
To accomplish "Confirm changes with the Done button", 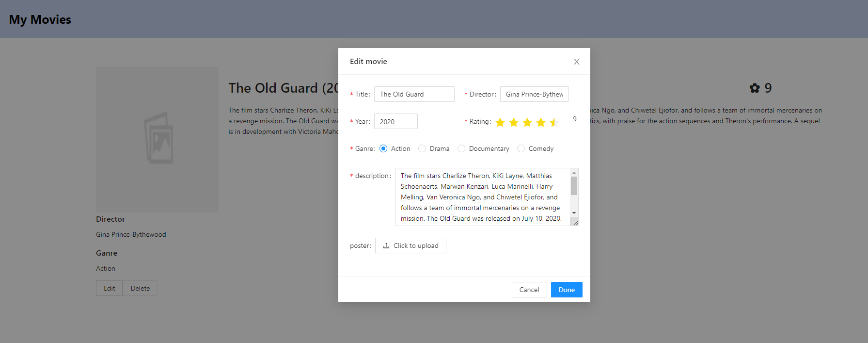I will pos(567,290).
